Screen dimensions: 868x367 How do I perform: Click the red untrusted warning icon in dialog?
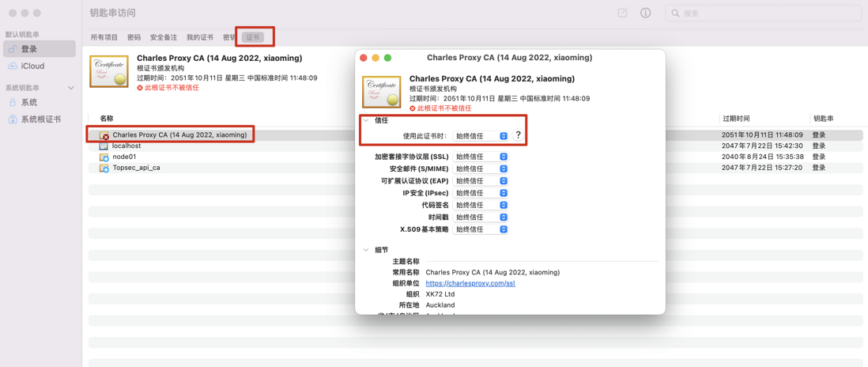[413, 108]
